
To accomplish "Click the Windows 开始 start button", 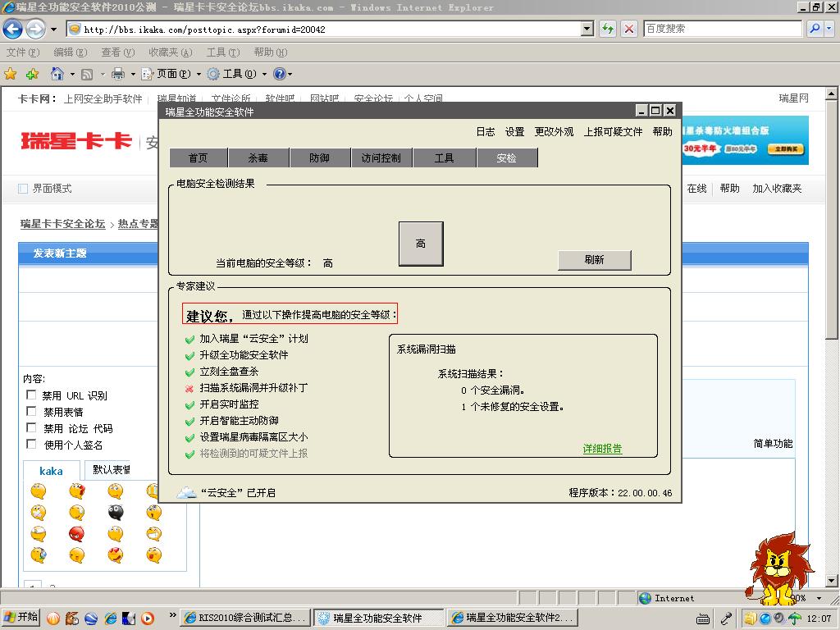I will [x=21, y=617].
